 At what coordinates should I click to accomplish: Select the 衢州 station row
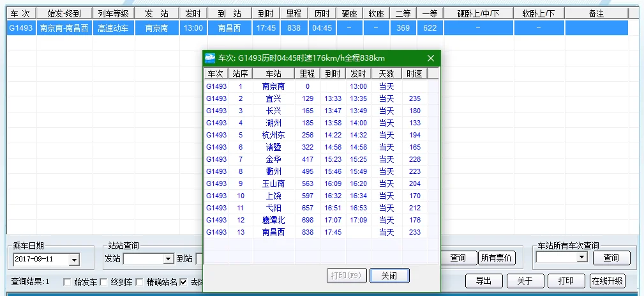click(x=316, y=171)
